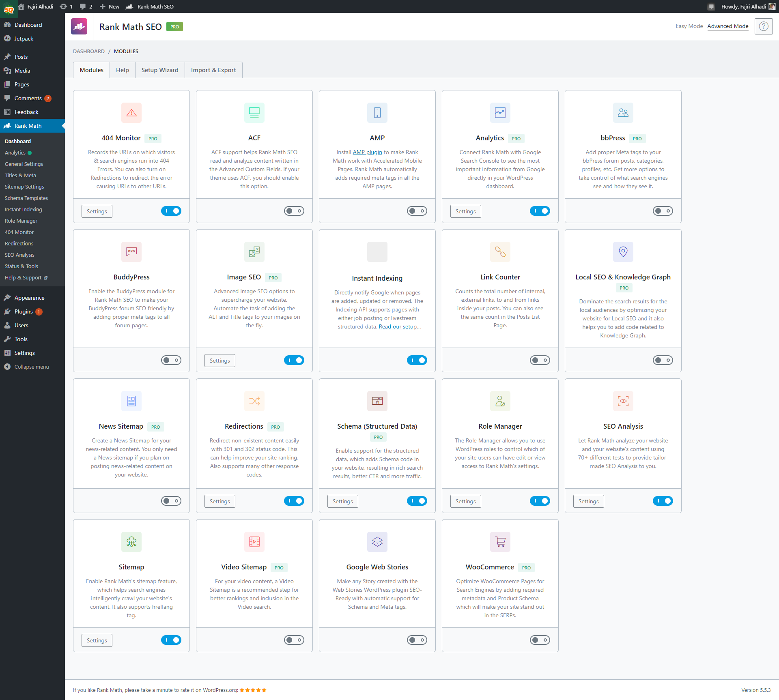Click the Link Counter chain icon
This screenshot has height=700, width=779.
(500, 252)
